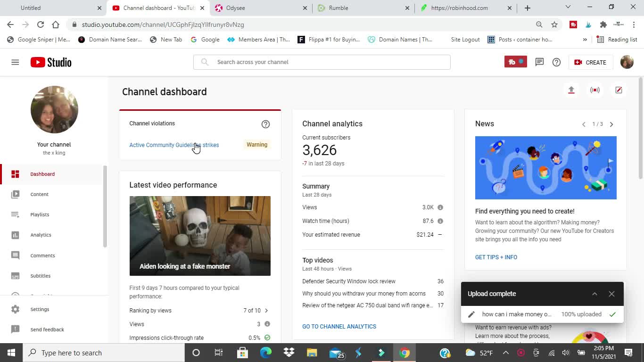Viewport: 644px width, 362px height.
Task: Open the Chrome extensions puzzle icon
Action: pyautogui.click(x=603, y=25)
